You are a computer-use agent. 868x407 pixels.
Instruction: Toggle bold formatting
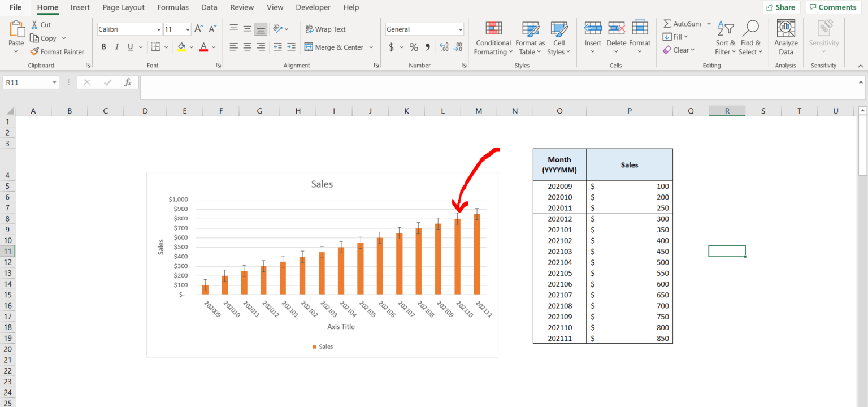(x=103, y=46)
